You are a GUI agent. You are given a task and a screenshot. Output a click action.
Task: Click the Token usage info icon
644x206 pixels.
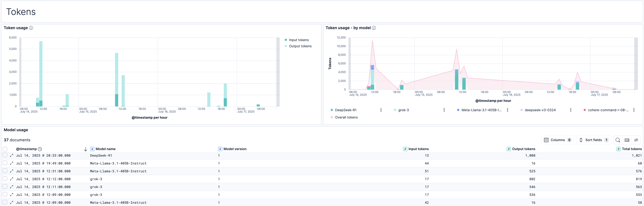[x=31, y=28]
